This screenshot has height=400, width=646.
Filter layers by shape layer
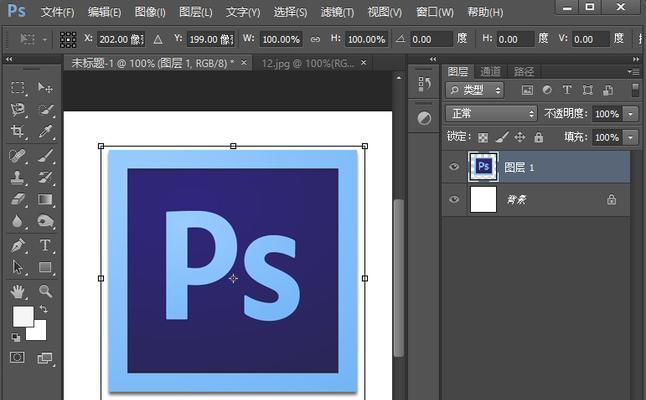(587, 90)
